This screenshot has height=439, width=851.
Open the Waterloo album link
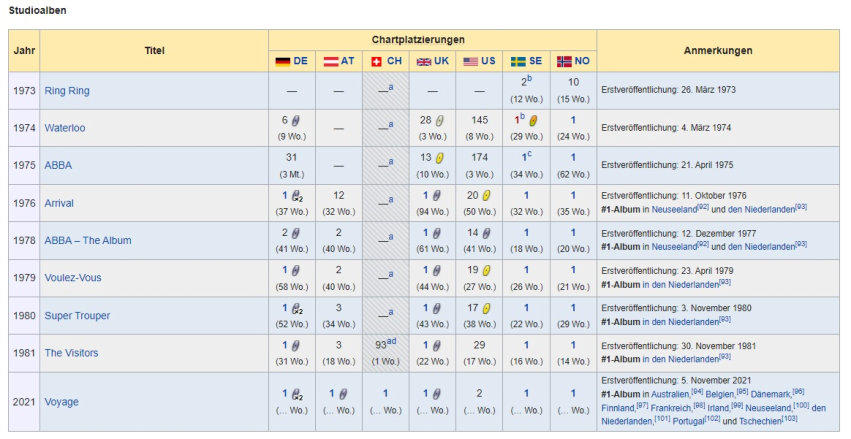point(65,128)
